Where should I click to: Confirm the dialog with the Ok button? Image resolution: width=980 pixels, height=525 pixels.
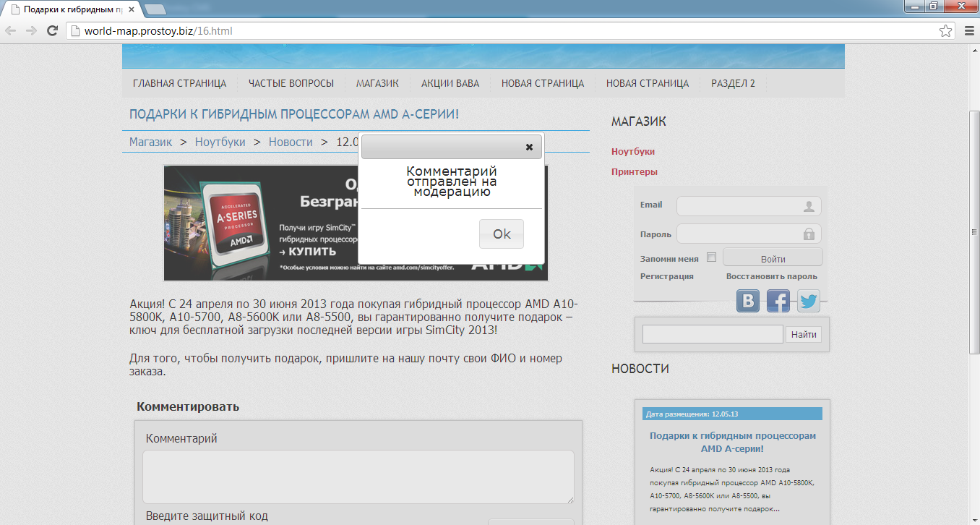(502, 234)
